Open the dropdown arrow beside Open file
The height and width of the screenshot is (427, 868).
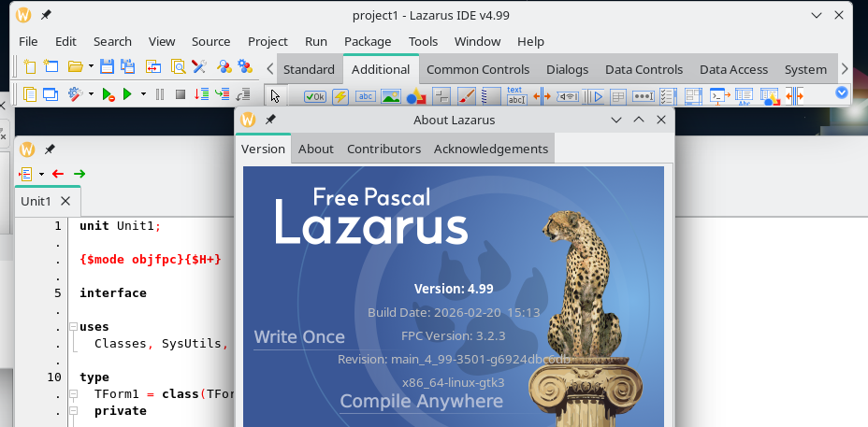(x=91, y=66)
